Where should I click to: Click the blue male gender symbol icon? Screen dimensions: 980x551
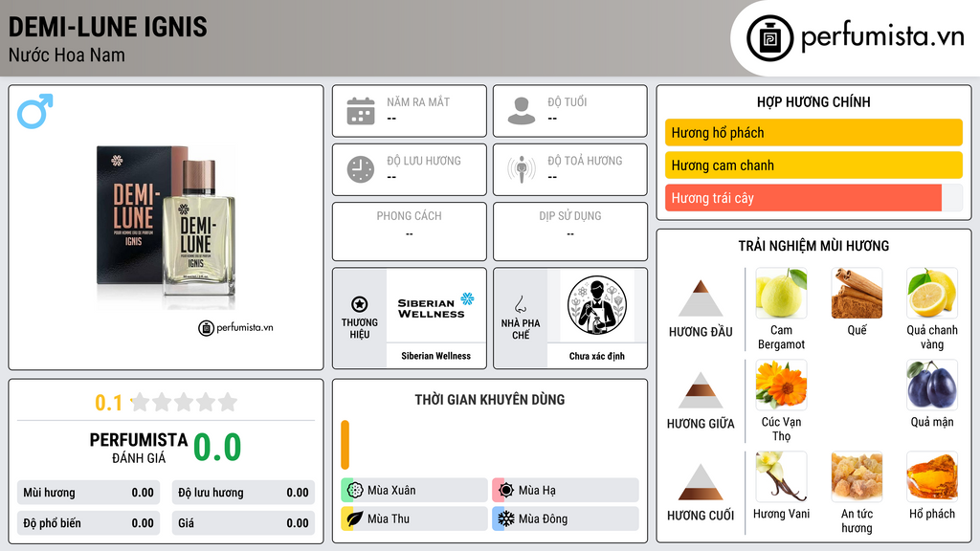(x=35, y=111)
